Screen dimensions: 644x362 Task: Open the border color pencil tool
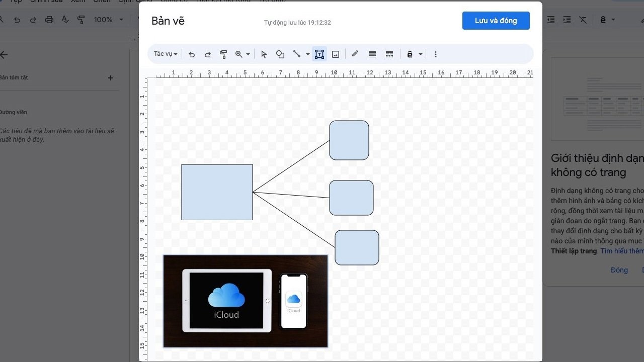[x=355, y=54]
